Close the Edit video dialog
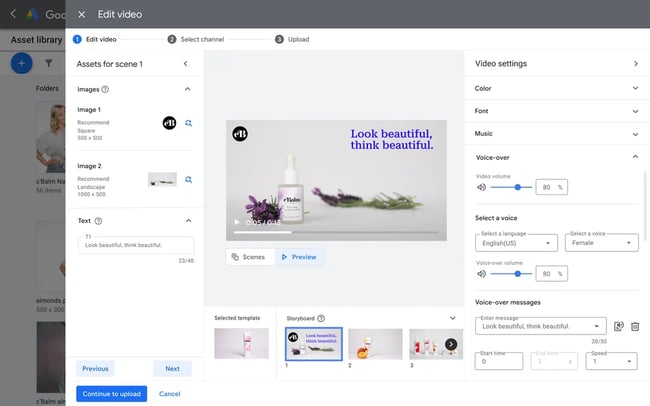Image resolution: width=650 pixels, height=406 pixels. click(x=82, y=14)
